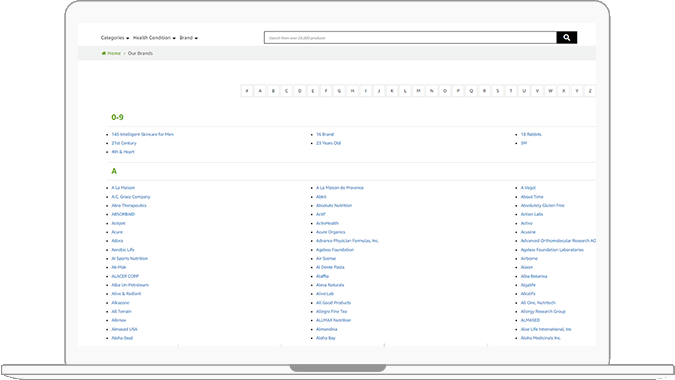Open 145 Intelligent Skincare for Men brand

142,134
